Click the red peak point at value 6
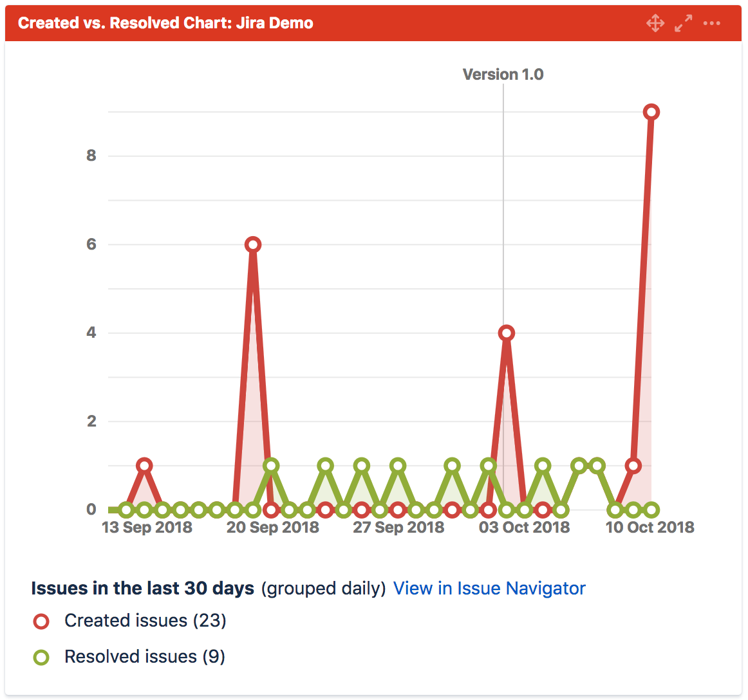Image resolution: width=748 pixels, height=700 pixels. coord(253,244)
